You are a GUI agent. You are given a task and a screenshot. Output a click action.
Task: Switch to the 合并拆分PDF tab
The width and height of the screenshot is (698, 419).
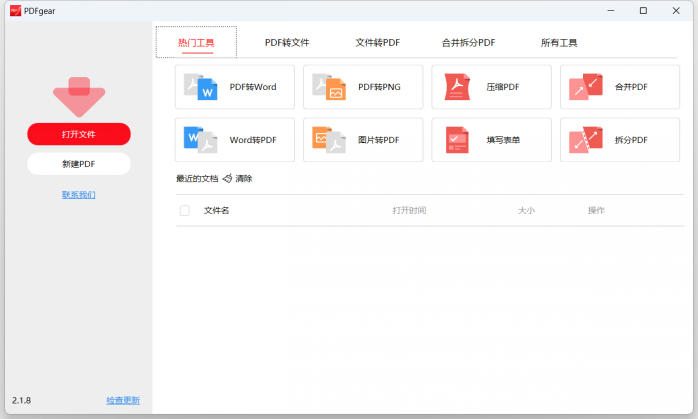point(468,43)
